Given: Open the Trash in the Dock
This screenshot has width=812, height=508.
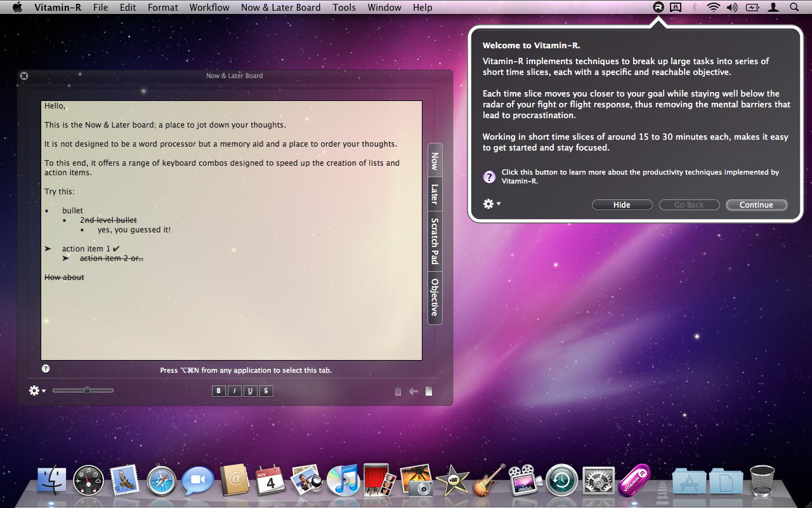Looking at the screenshot, I should [762, 481].
